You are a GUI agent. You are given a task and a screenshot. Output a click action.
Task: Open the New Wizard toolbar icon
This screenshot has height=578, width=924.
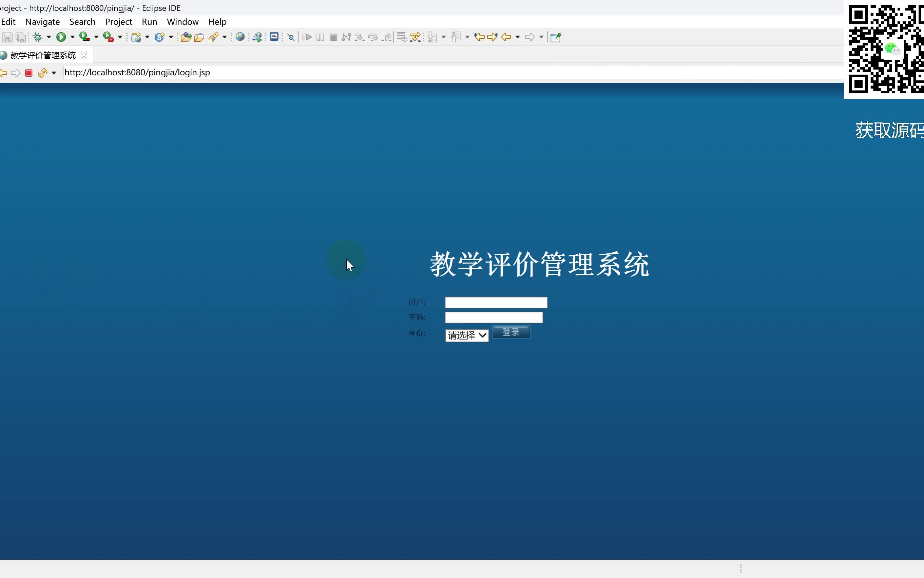(x=136, y=37)
